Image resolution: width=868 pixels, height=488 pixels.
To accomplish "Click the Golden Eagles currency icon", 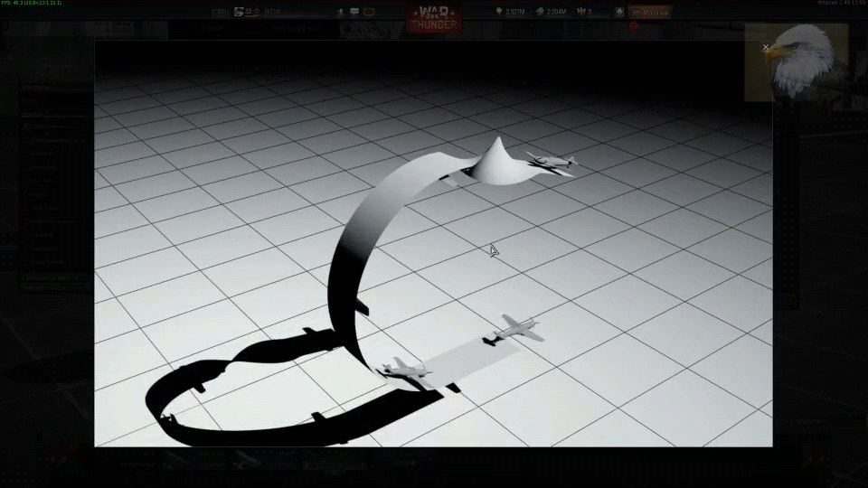I will [x=580, y=12].
